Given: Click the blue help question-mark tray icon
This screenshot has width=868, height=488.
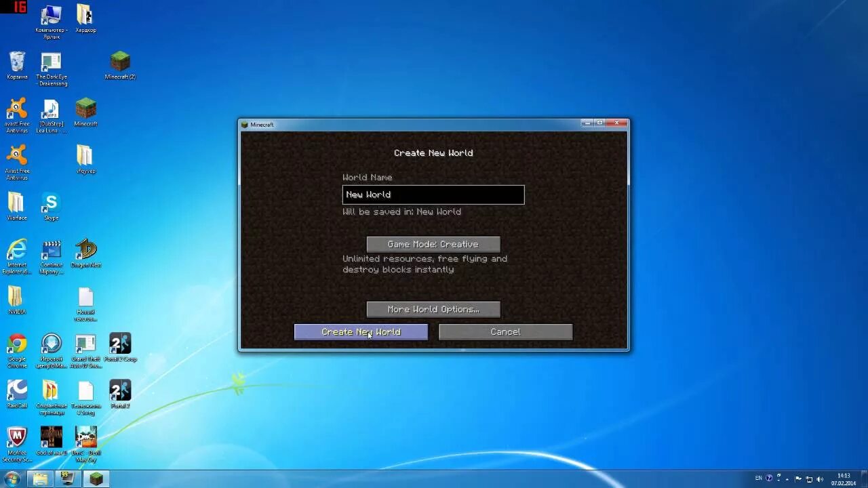Looking at the screenshot, I should [x=769, y=479].
